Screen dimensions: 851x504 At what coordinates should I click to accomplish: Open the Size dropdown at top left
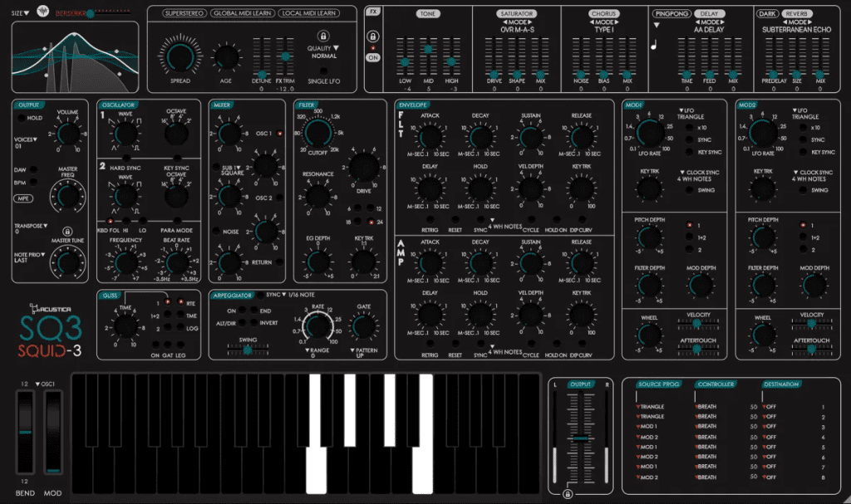20,12
